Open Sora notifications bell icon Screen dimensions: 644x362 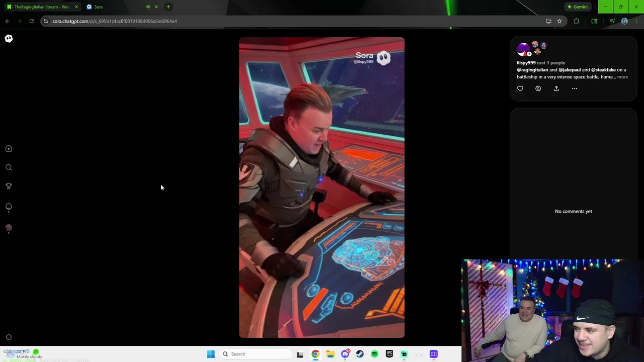coord(9,207)
